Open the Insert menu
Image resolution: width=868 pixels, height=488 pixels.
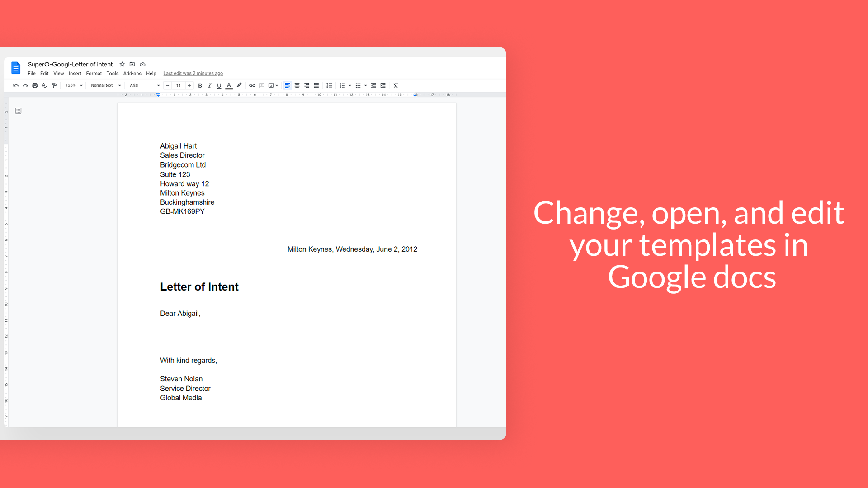pos(75,73)
